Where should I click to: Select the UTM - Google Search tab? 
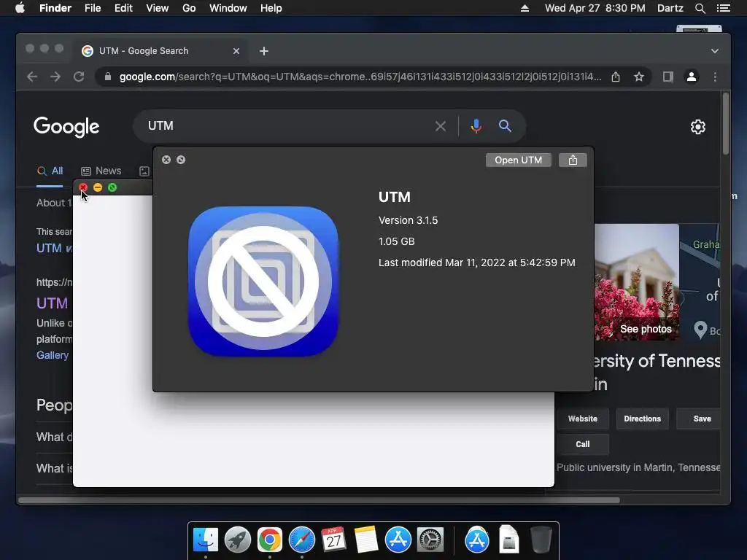click(160, 51)
